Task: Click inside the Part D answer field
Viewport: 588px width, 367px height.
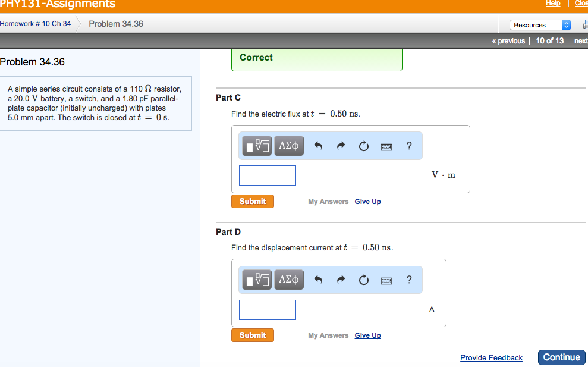Action: [x=267, y=309]
